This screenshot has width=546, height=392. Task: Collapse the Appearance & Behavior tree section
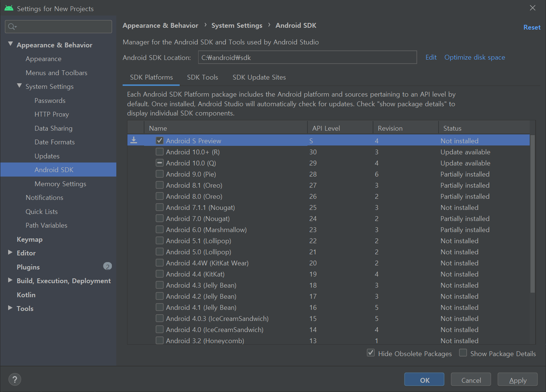point(10,44)
